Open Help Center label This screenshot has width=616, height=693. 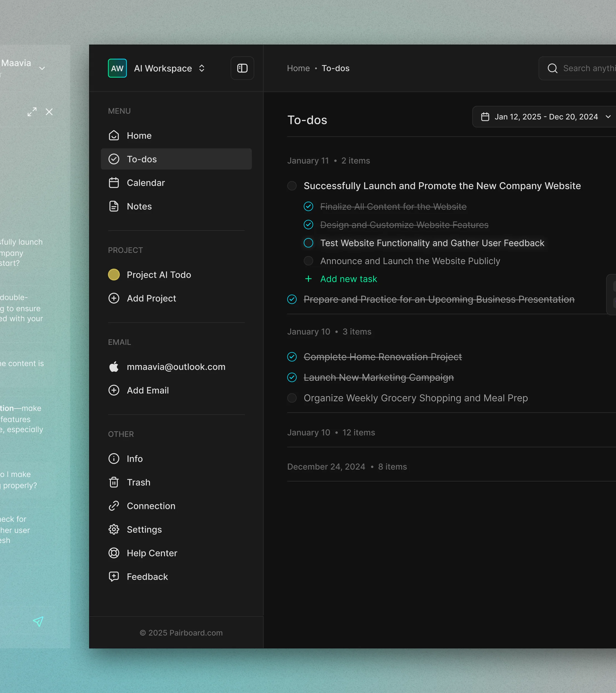click(x=152, y=553)
